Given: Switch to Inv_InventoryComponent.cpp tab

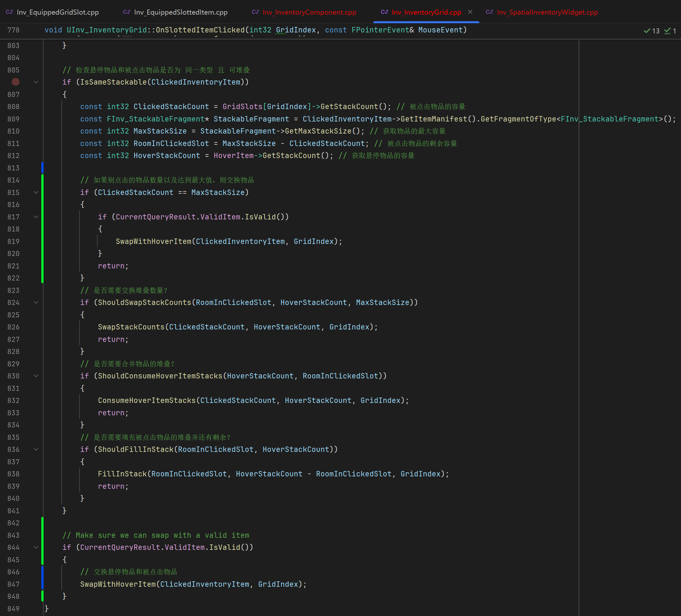Looking at the screenshot, I should point(309,12).
